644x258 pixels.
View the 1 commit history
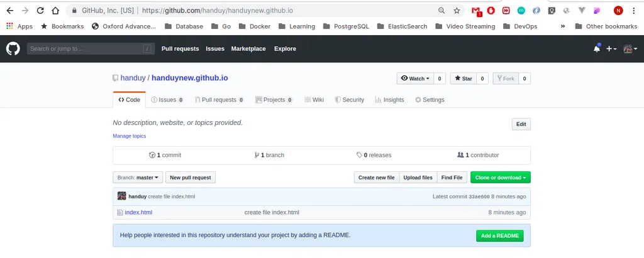[165, 155]
